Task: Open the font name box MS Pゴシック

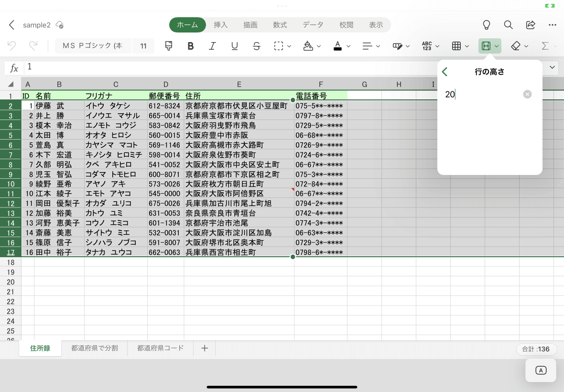Action: coord(93,46)
